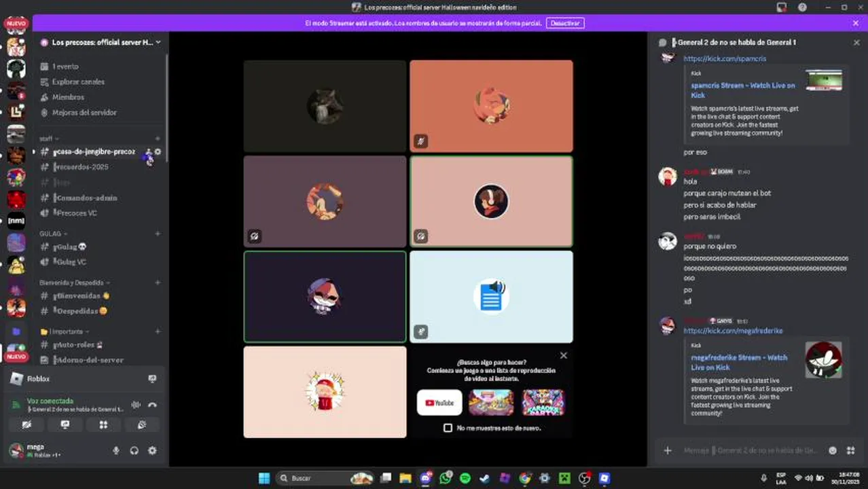Open soundboard button in voice panel

[141, 424]
